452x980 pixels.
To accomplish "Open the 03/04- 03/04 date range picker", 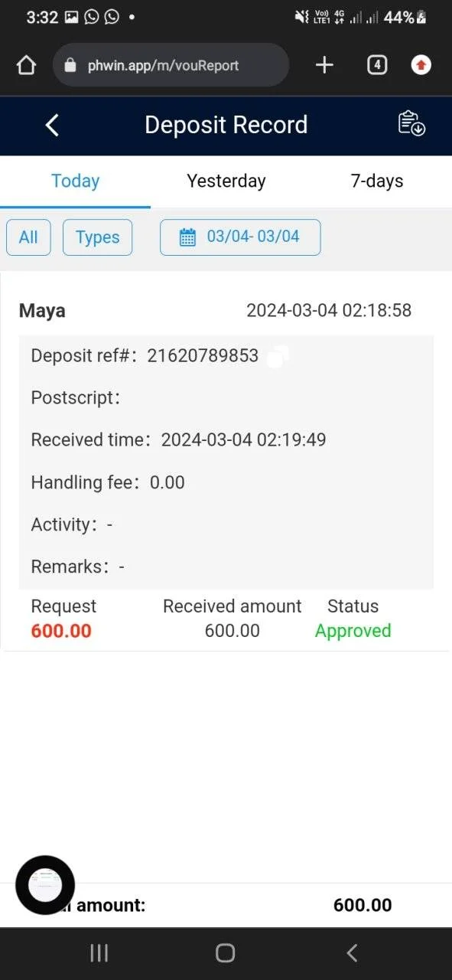I will pos(240,237).
